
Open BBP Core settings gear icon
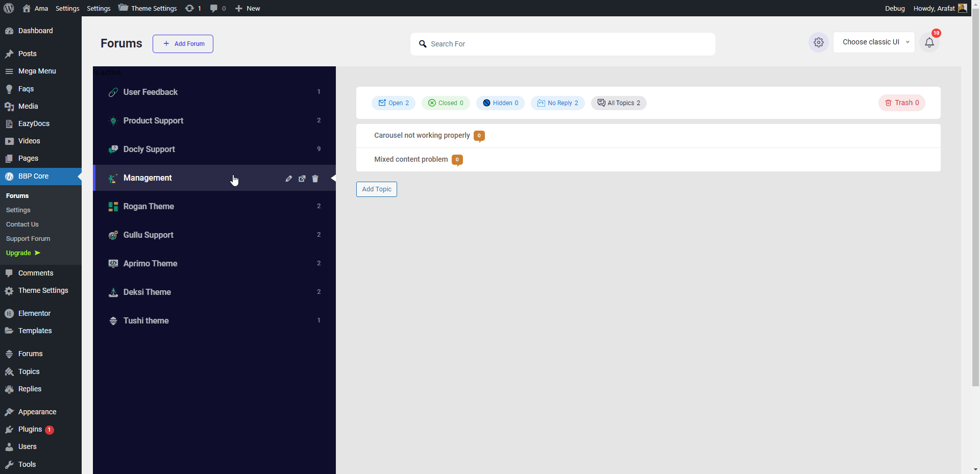[819, 42]
